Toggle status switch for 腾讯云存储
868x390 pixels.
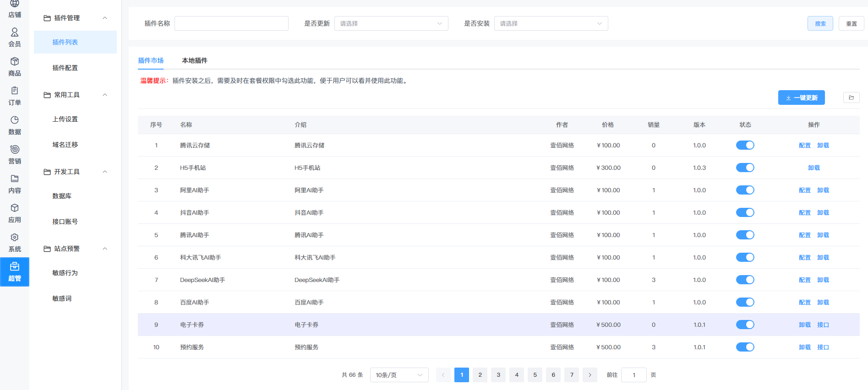pyautogui.click(x=745, y=145)
